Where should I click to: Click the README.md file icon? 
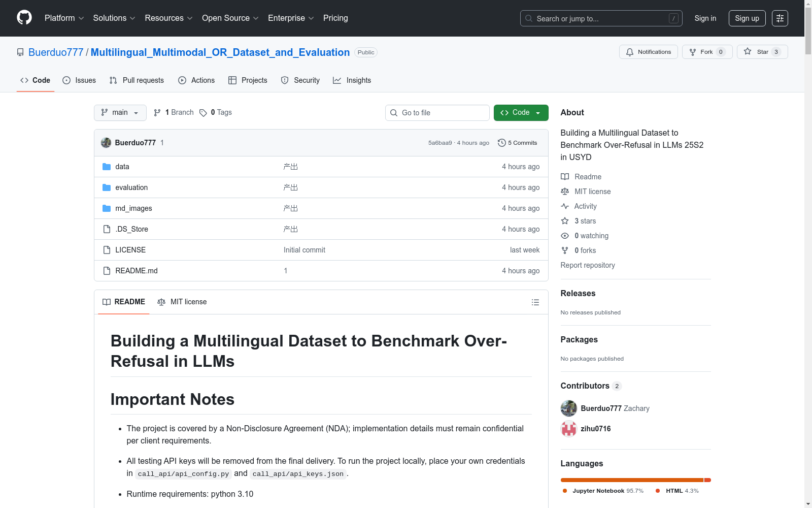107,271
